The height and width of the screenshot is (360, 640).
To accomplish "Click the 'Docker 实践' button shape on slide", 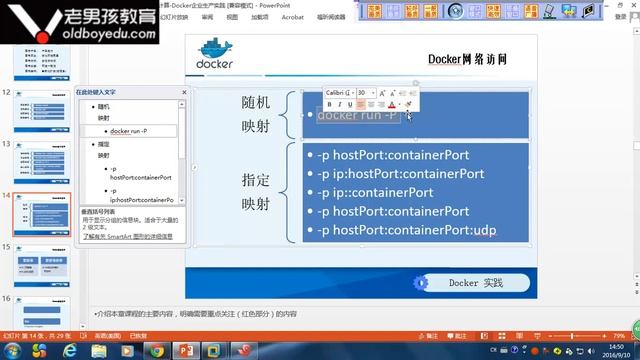I will (x=475, y=283).
